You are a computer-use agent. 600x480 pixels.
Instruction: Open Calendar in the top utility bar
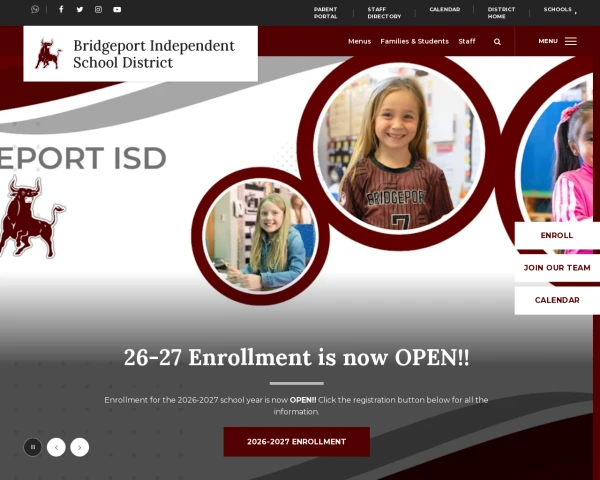click(x=445, y=9)
